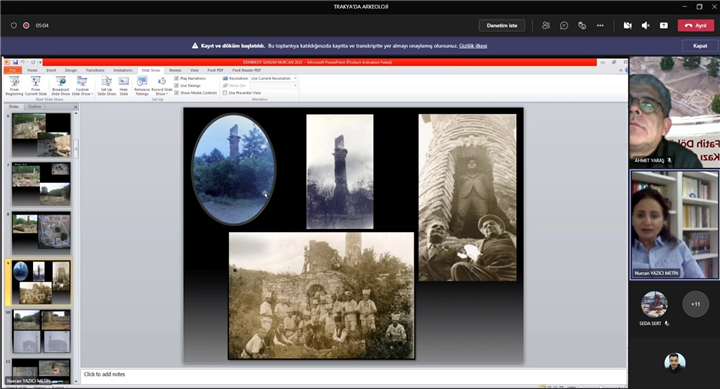Click the Undo icon in quick access toolbar
This screenshot has width=720, height=389.
(x=22, y=62)
